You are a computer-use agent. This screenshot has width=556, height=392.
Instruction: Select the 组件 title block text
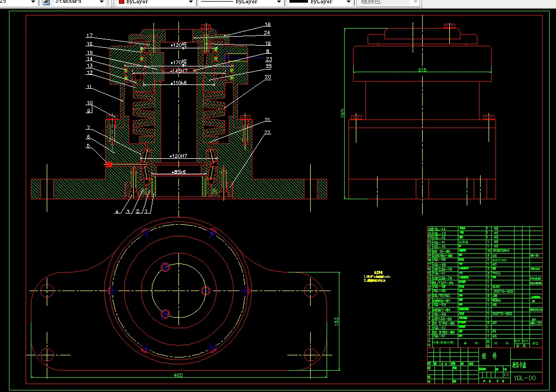coord(489,356)
